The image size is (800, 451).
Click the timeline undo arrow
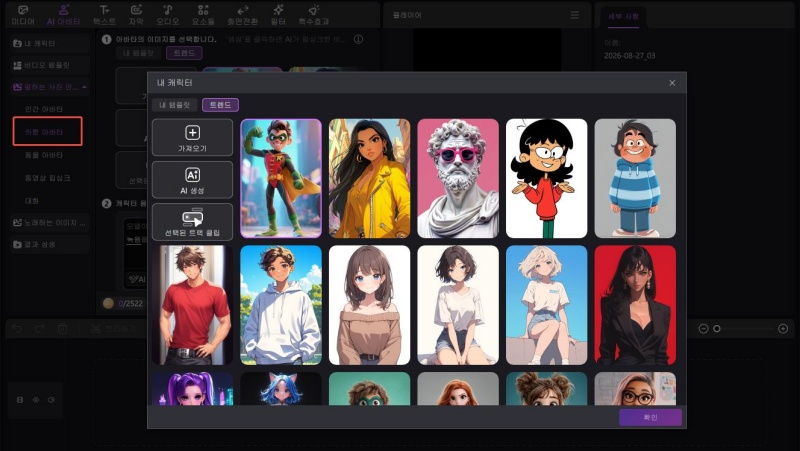(x=17, y=329)
